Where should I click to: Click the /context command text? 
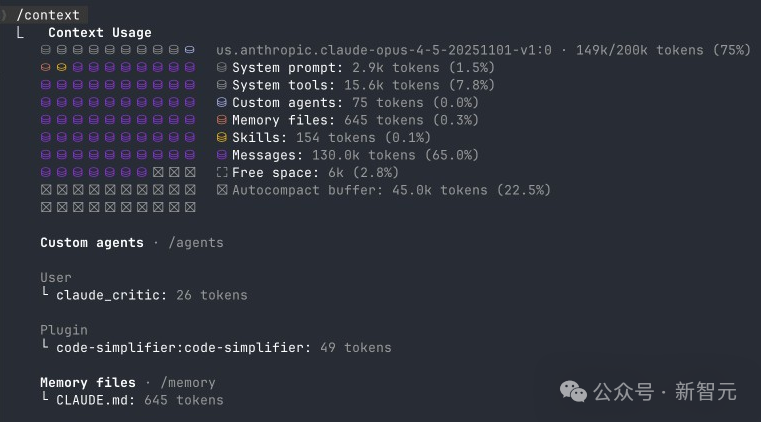[x=48, y=15]
